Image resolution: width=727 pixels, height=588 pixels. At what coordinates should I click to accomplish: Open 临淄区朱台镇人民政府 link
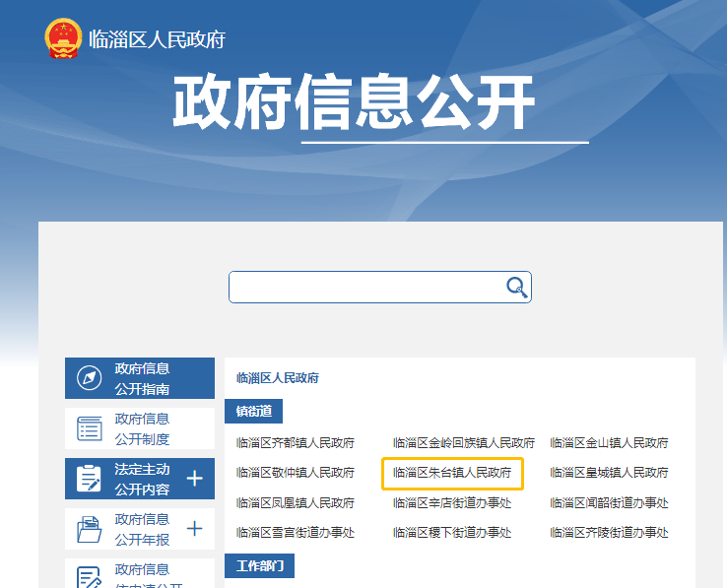452,473
